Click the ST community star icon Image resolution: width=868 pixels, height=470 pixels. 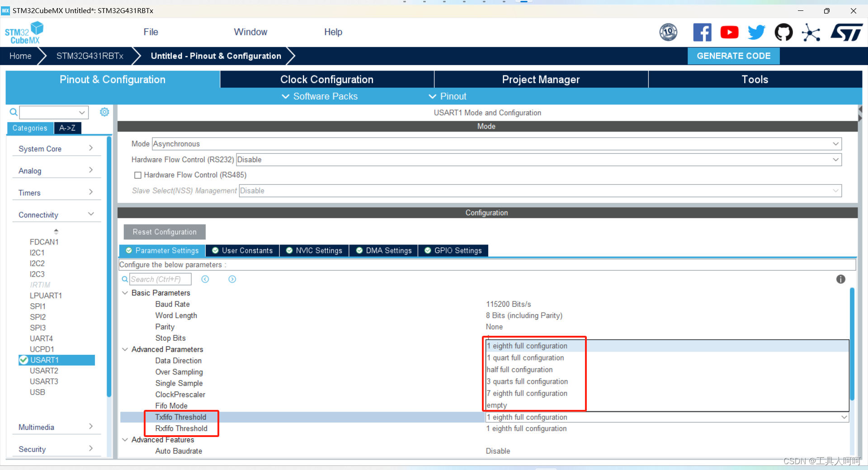[x=811, y=33]
